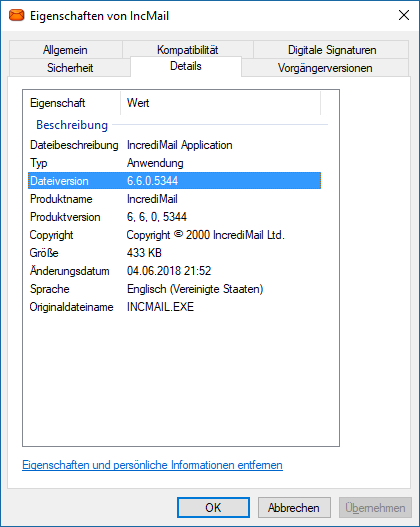Select the Dateibeschreibung property row
Screen dimensions: 420x527
point(174,145)
